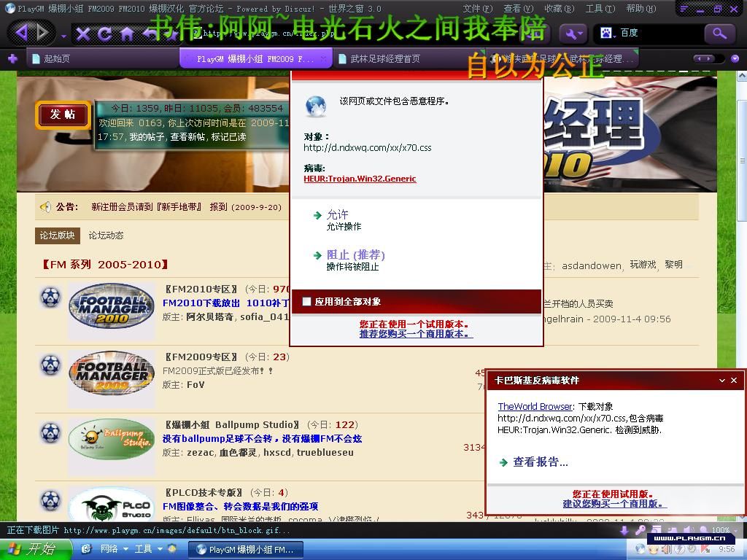Viewport: 747px width, 560px height.
Task: Switch to the 起始页 tab
Action: [102, 58]
